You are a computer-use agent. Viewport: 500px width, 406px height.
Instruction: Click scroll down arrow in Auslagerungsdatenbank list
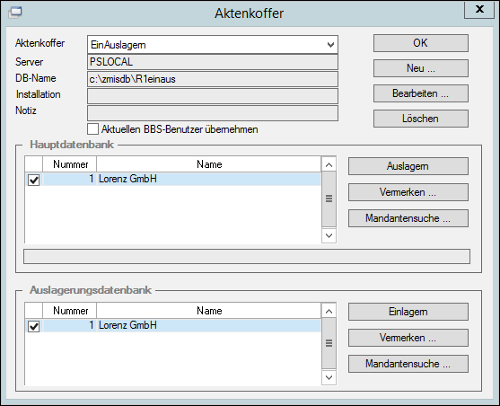329,377
